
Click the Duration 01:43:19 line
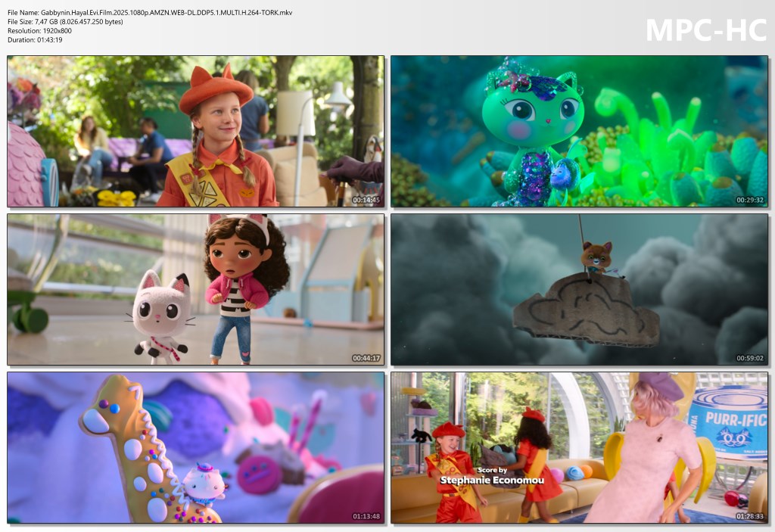coord(35,40)
